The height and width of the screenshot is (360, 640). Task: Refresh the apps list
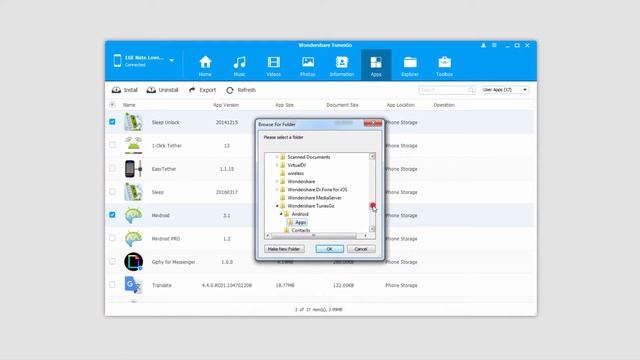[x=241, y=90]
